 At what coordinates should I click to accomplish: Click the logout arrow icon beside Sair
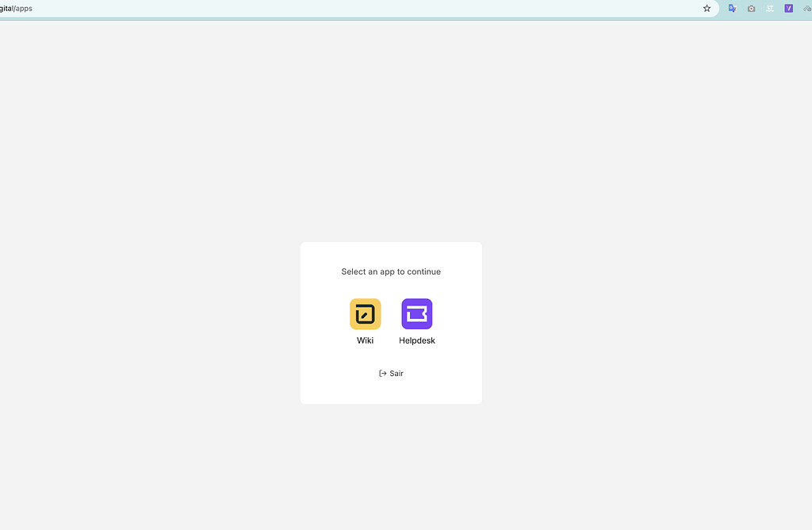[x=381, y=373]
